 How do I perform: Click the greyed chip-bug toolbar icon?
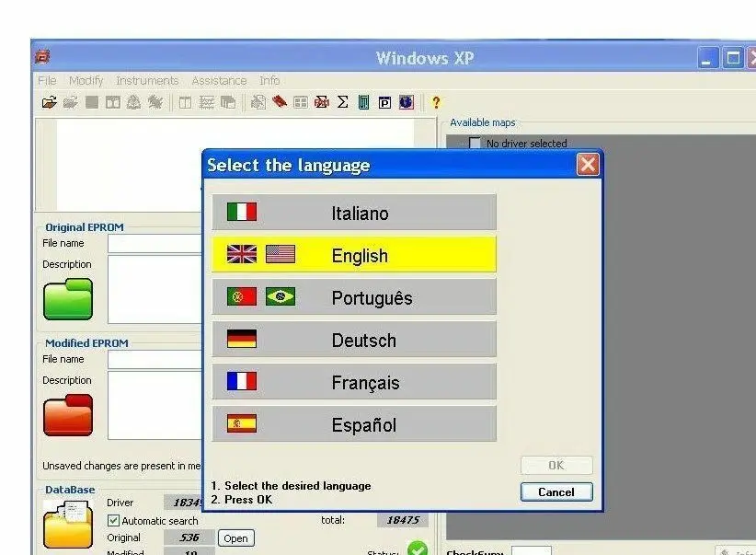pos(155,102)
